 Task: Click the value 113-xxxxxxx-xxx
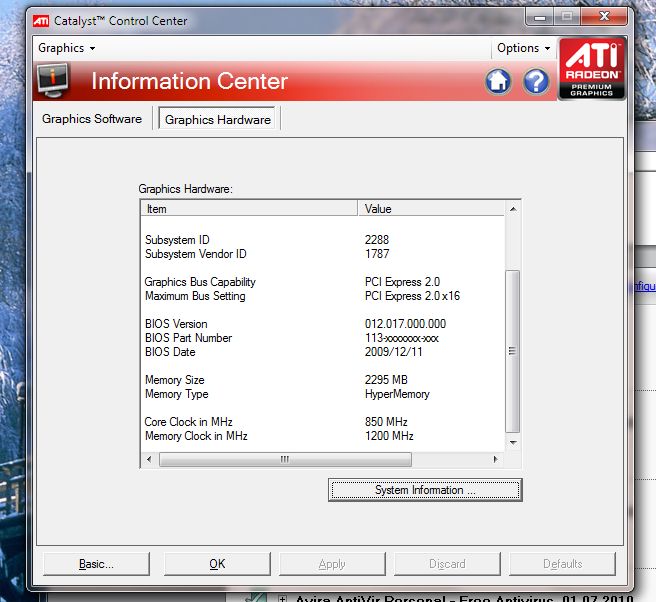(401, 338)
